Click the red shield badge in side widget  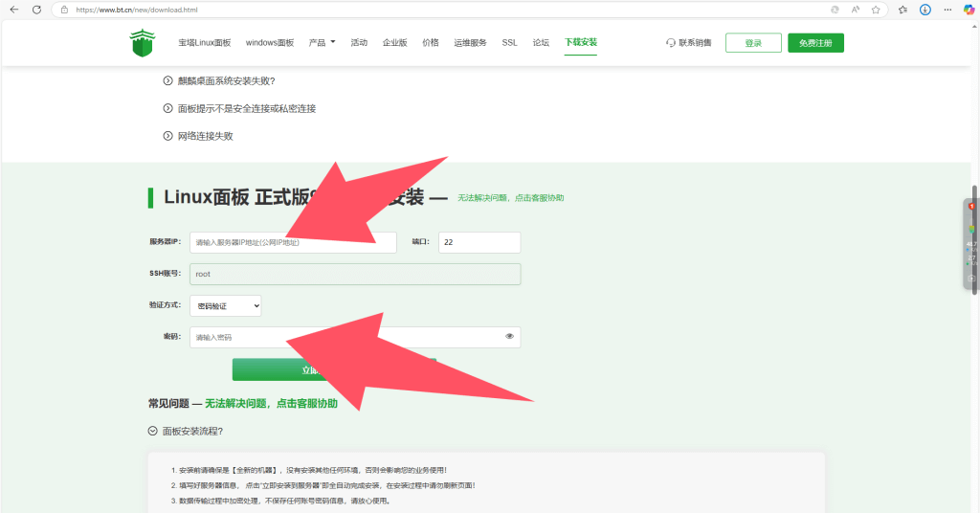point(971,206)
